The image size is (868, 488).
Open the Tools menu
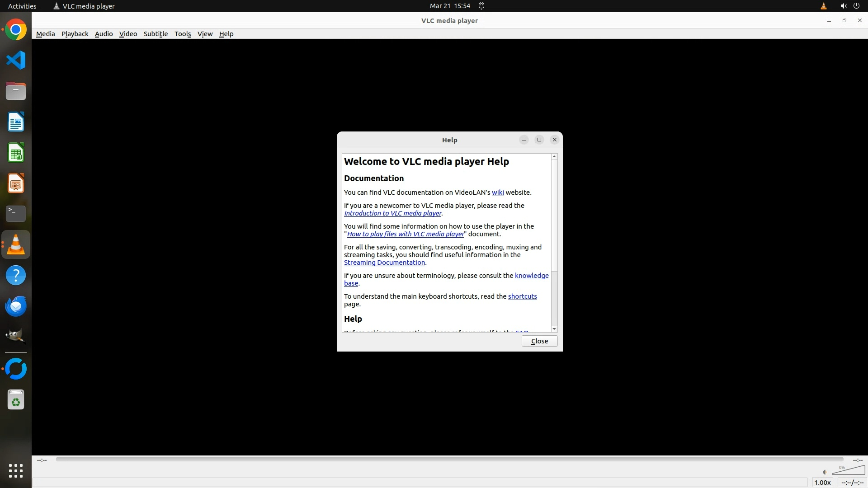pyautogui.click(x=183, y=34)
